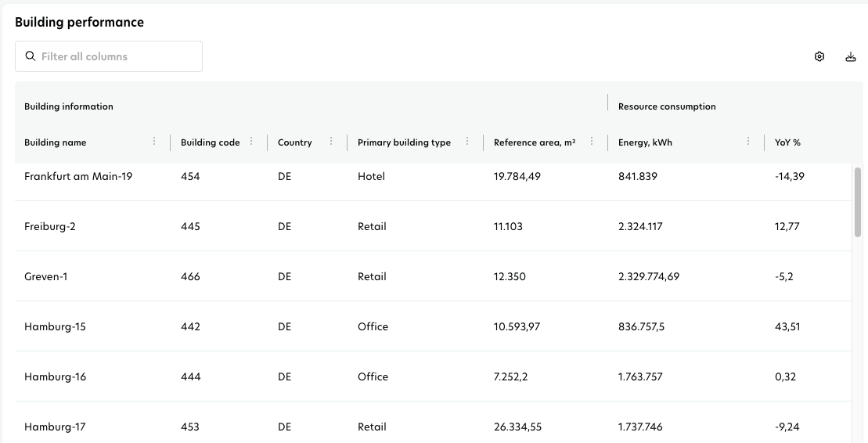
Task: Click the Greven-1 building name
Action: (x=46, y=277)
